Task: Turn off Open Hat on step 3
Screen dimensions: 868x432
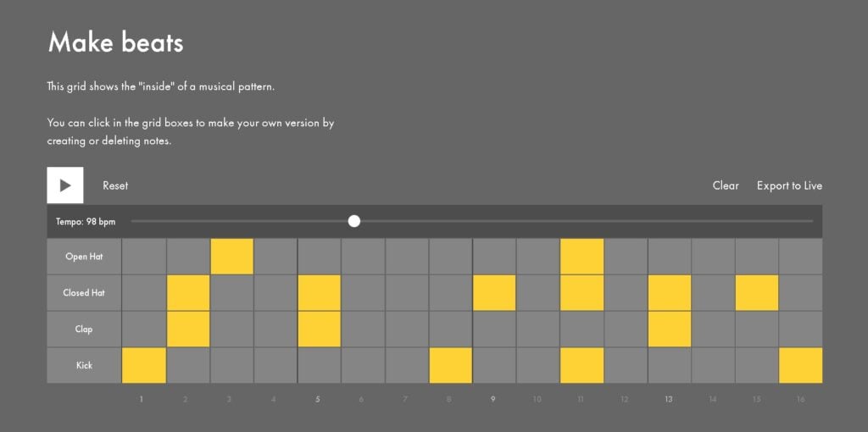Action: click(232, 256)
